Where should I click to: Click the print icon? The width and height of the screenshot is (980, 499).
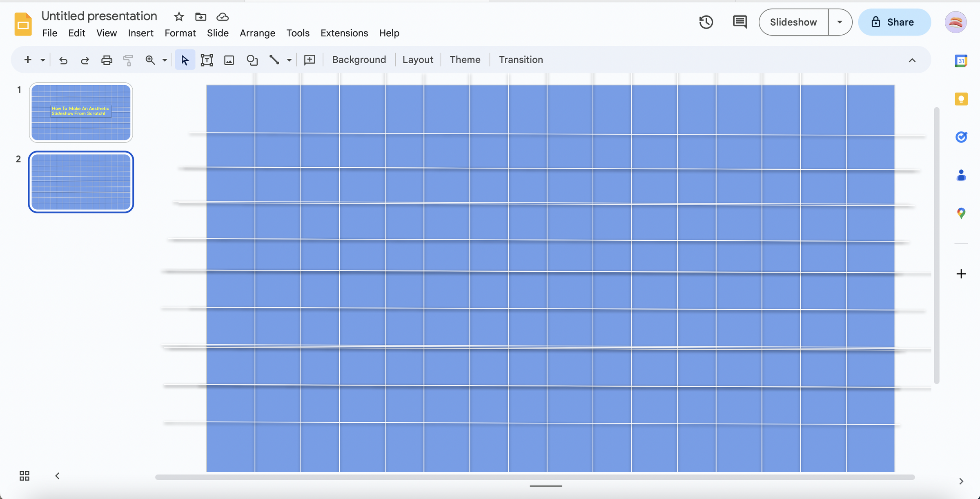pyautogui.click(x=107, y=60)
